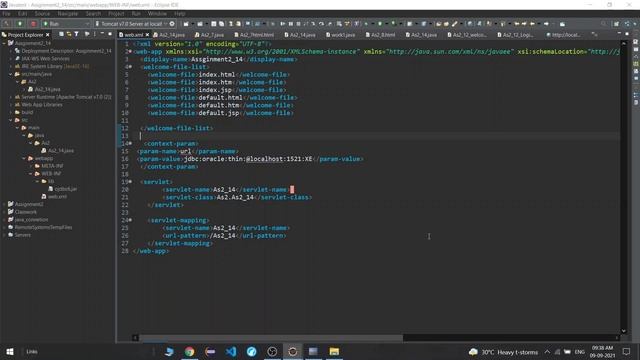
Task: Collapse the src folder in Project Explorer
Action: click(x=11, y=120)
